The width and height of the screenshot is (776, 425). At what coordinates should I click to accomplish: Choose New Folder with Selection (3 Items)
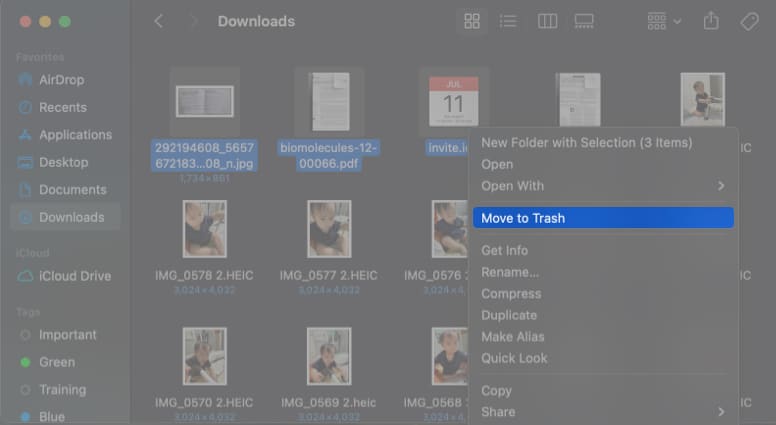coord(603,142)
